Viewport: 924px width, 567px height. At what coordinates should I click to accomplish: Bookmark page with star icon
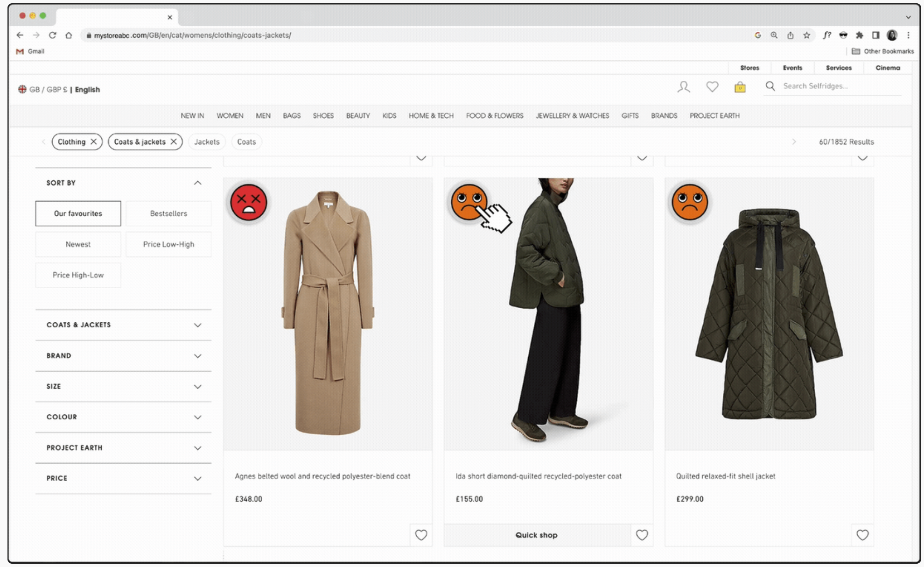click(806, 35)
